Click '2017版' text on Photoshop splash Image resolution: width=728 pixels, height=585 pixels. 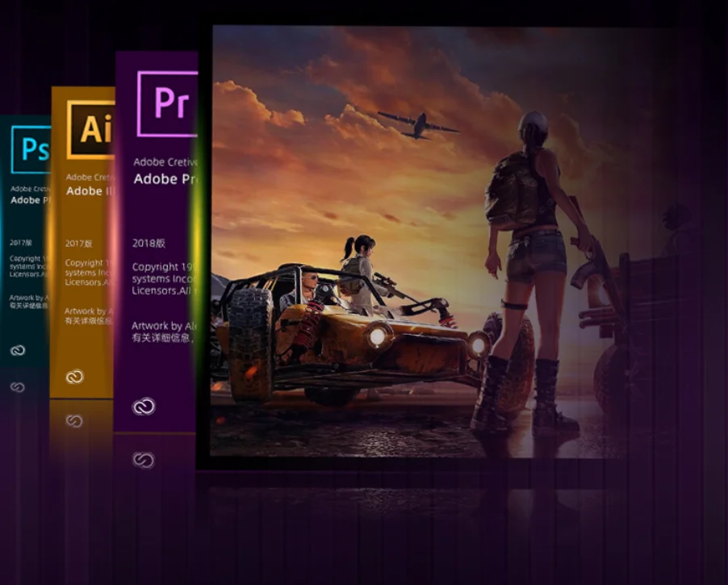point(21,242)
